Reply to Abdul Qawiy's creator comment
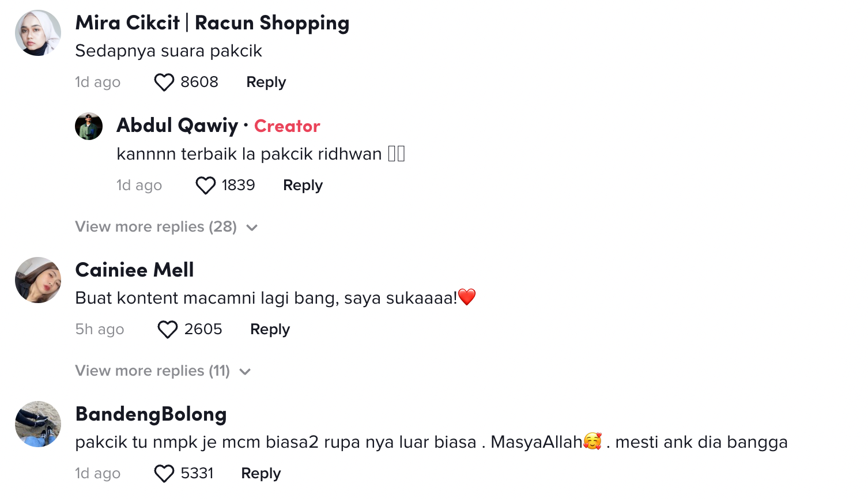 pos(303,186)
